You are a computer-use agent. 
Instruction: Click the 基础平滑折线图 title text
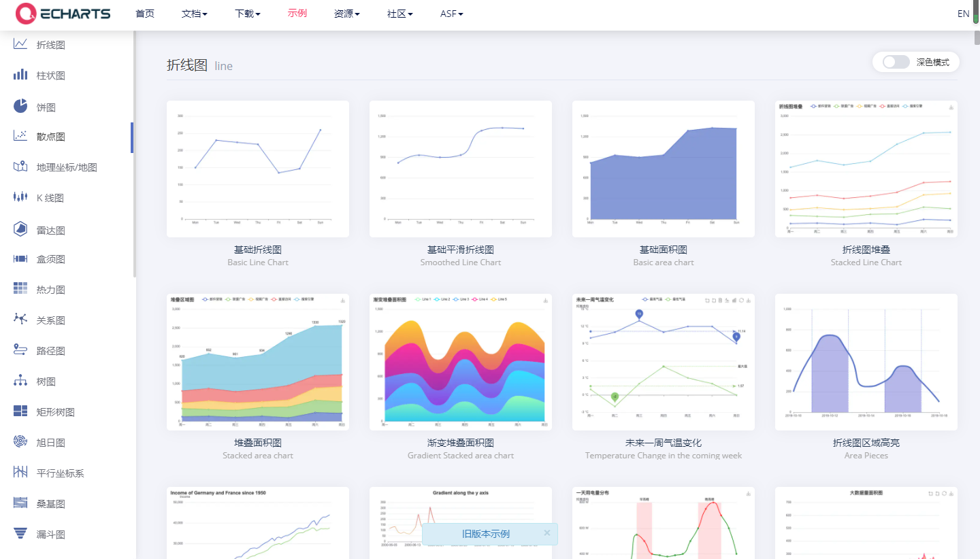click(x=461, y=250)
